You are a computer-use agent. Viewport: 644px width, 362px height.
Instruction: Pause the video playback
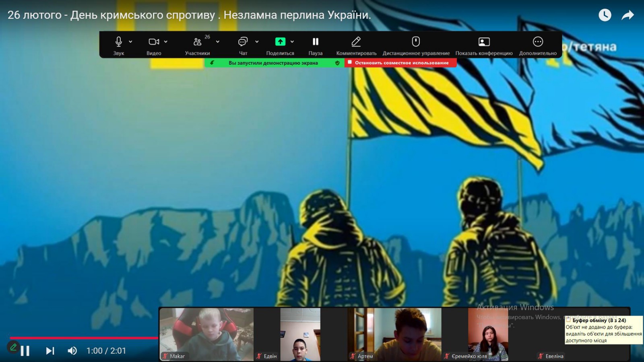(x=25, y=351)
